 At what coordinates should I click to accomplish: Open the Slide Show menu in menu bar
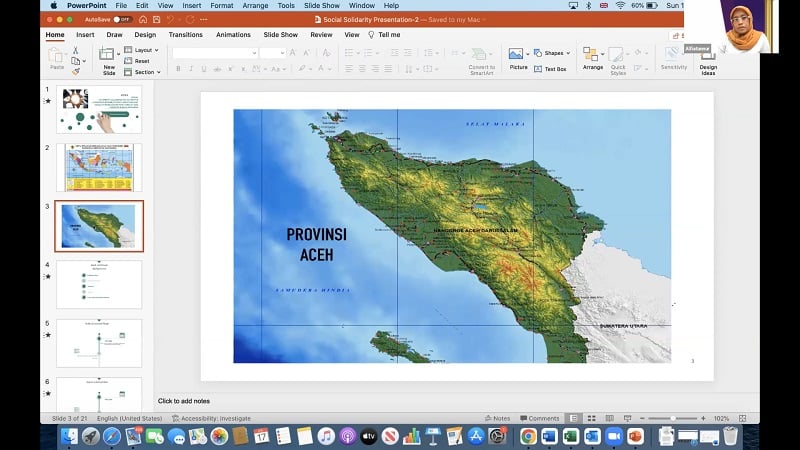[321, 5]
